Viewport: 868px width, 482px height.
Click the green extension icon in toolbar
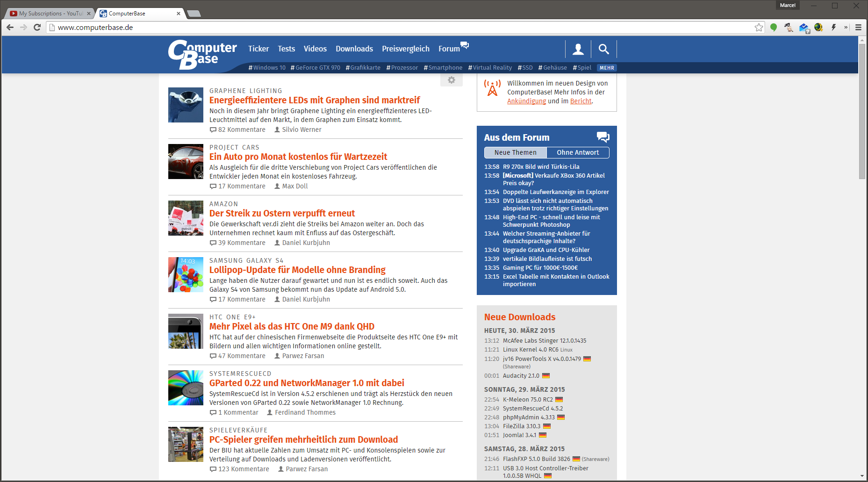pyautogui.click(x=774, y=27)
